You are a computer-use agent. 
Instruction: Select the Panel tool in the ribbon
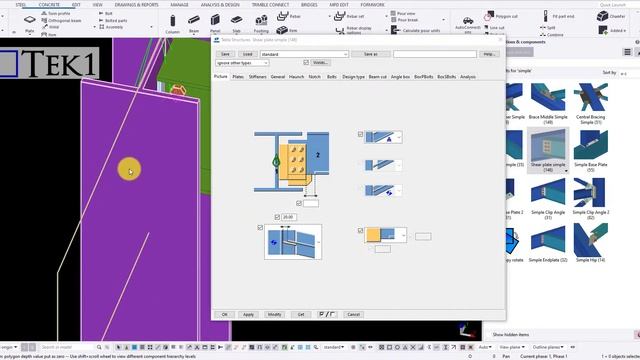(215, 23)
